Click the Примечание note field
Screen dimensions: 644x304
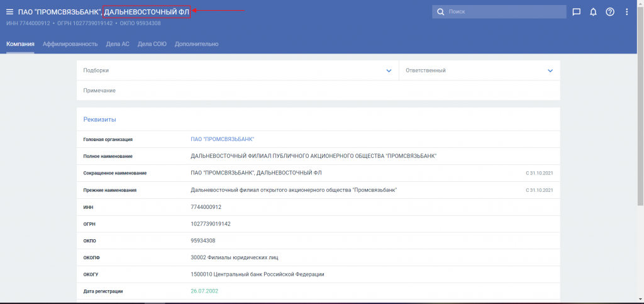pos(318,91)
